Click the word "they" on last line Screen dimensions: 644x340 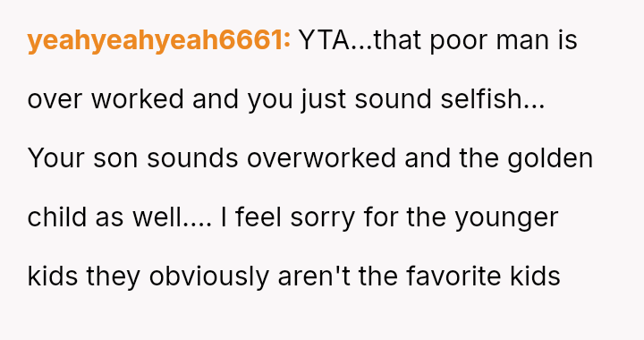[113, 276]
